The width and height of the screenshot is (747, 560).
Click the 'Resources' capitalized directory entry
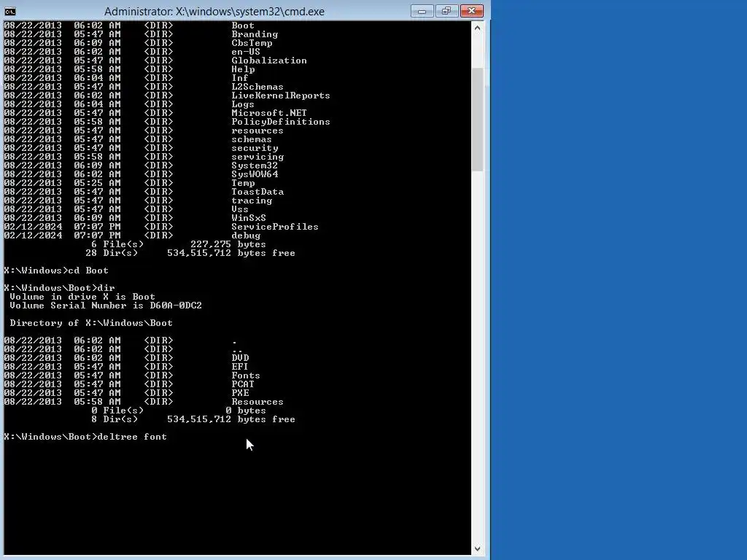tap(258, 402)
